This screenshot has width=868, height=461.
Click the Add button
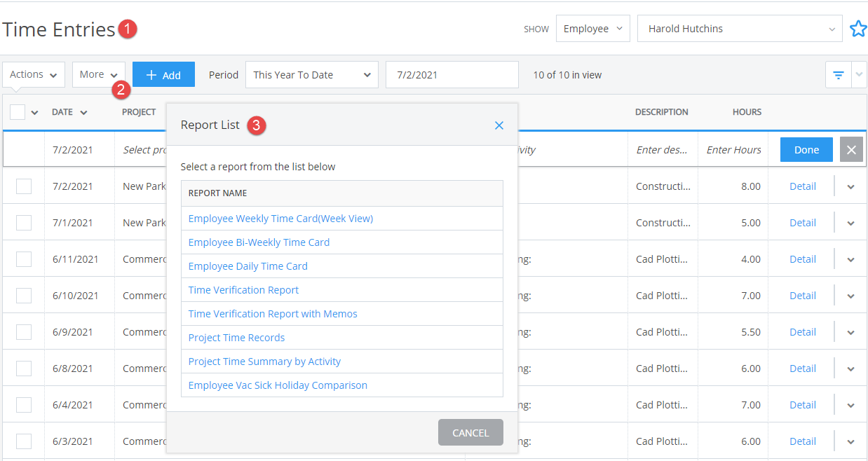point(163,75)
